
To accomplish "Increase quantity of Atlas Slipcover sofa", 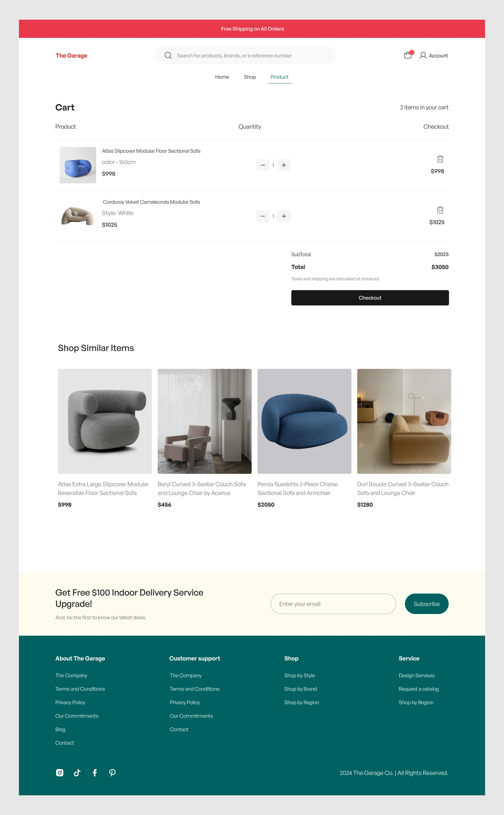I will 284,165.
